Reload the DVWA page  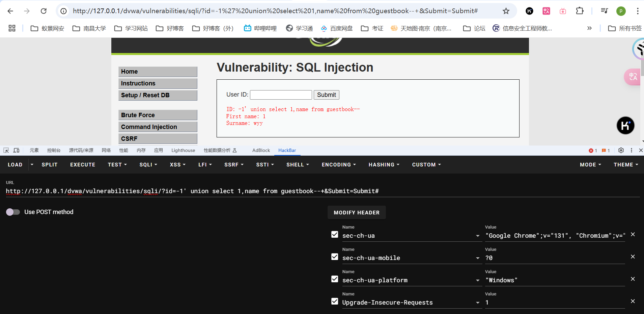pos(44,11)
